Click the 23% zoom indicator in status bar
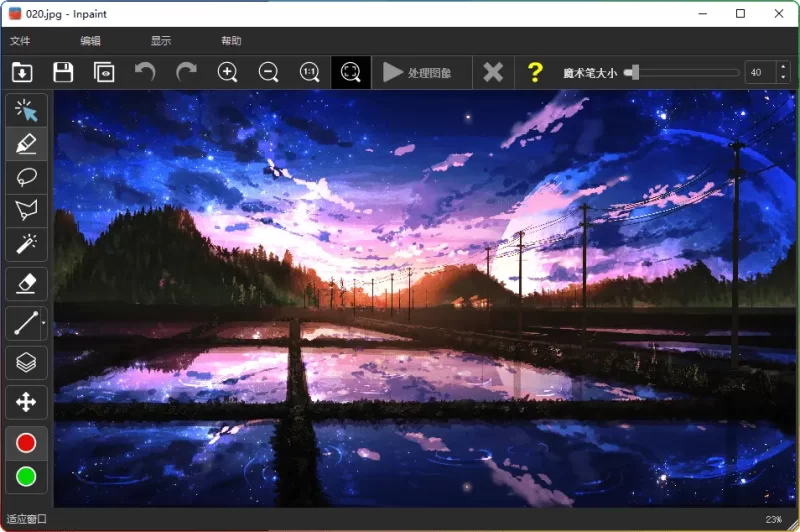 click(773, 519)
